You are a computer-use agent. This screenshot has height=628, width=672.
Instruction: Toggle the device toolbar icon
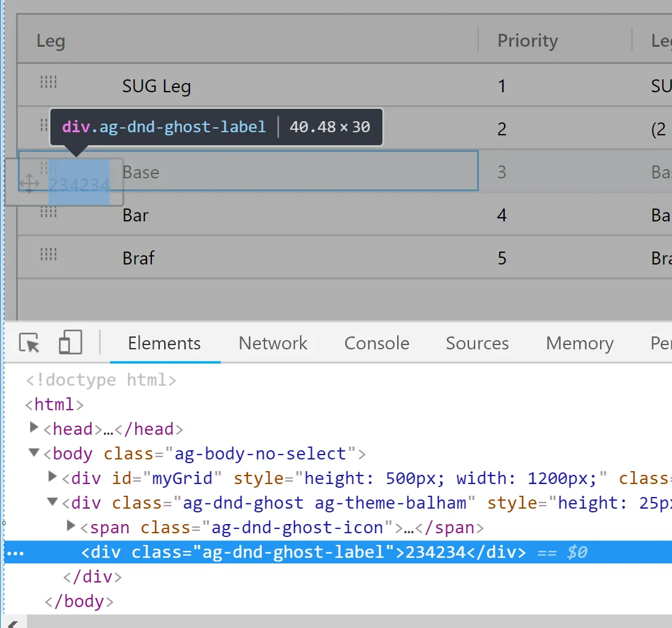click(70, 342)
